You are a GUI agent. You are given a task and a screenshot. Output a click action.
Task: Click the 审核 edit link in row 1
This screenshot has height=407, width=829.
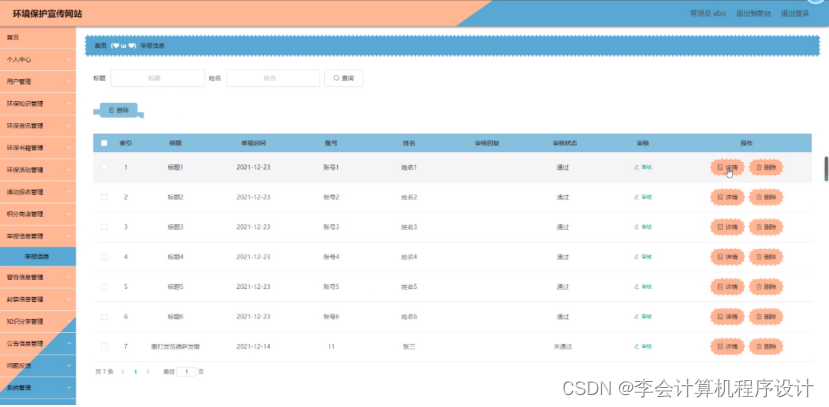(x=643, y=168)
